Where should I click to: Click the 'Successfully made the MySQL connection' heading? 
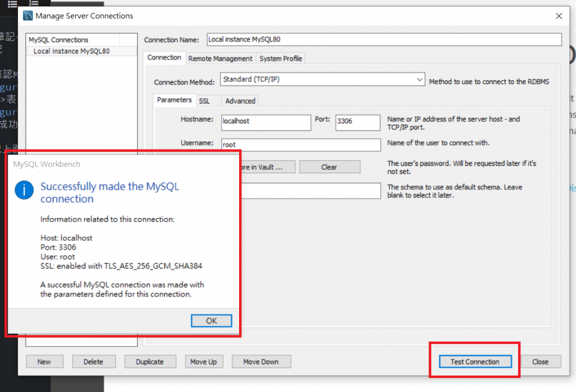click(x=110, y=192)
